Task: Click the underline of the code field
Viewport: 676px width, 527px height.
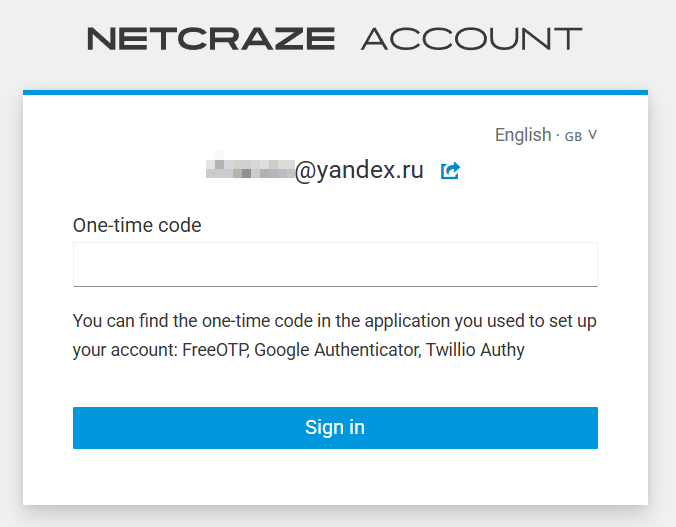Action: (x=335, y=286)
